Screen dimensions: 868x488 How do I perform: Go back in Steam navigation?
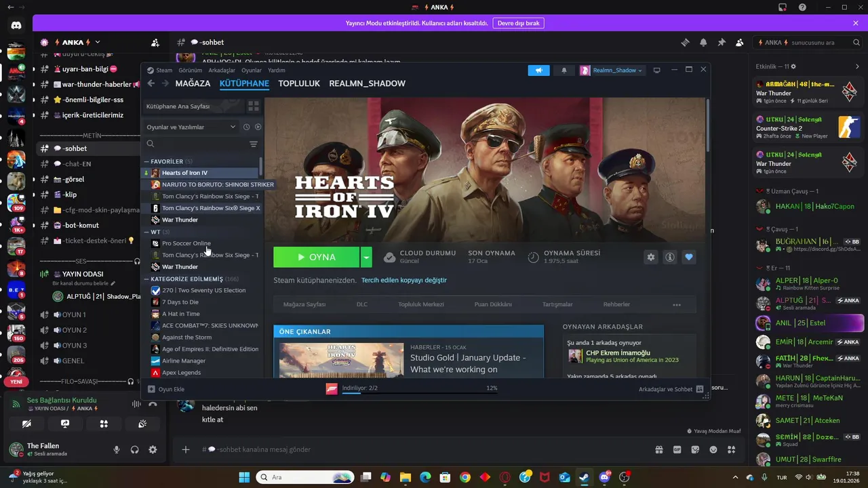(x=151, y=83)
